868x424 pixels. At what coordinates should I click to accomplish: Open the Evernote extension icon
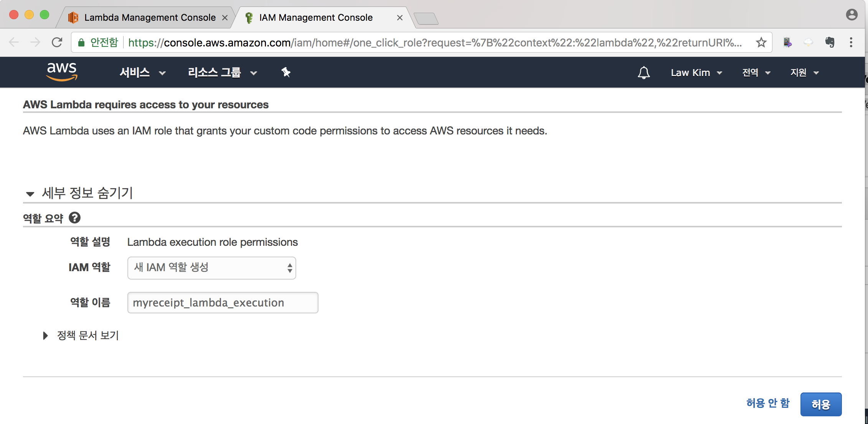click(830, 42)
